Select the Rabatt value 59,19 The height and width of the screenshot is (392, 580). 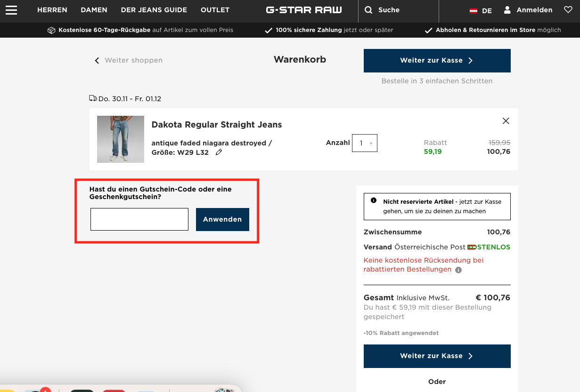(x=433, y=152)
